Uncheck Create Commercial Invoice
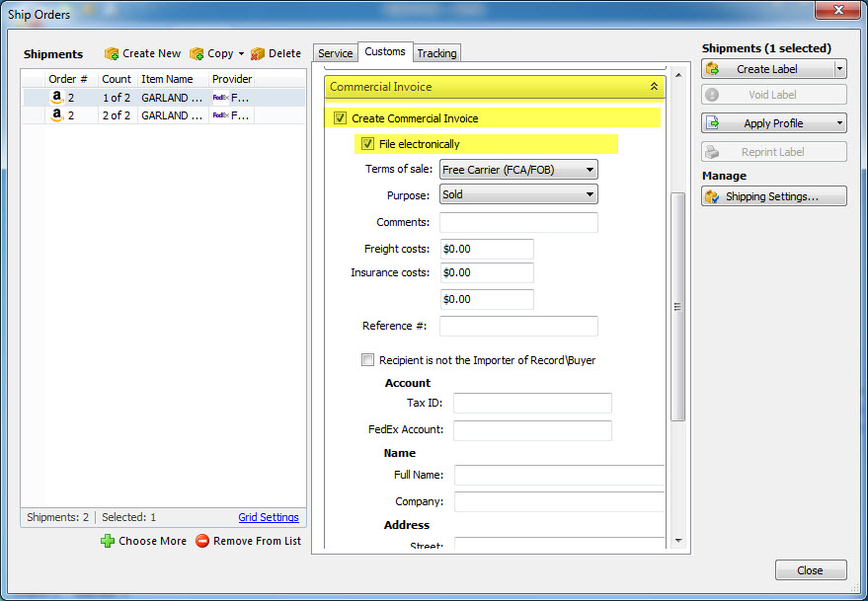 [340, 118]
